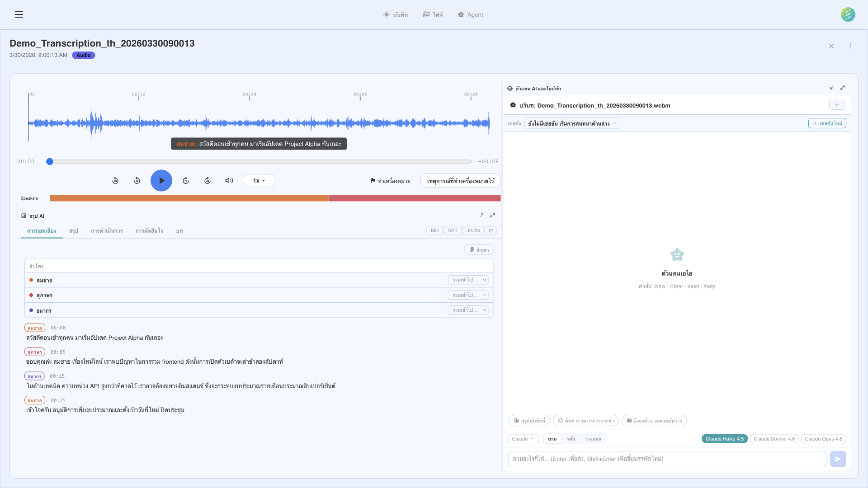
Task: Open the session selector dropdown
Action: (572, 123)
